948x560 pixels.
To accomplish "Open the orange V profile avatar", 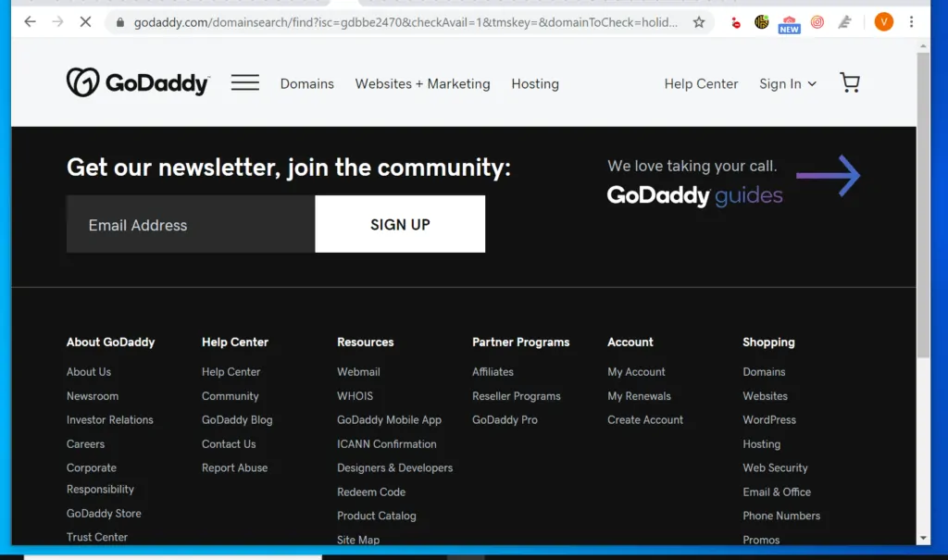I will [x=883, y=22].
